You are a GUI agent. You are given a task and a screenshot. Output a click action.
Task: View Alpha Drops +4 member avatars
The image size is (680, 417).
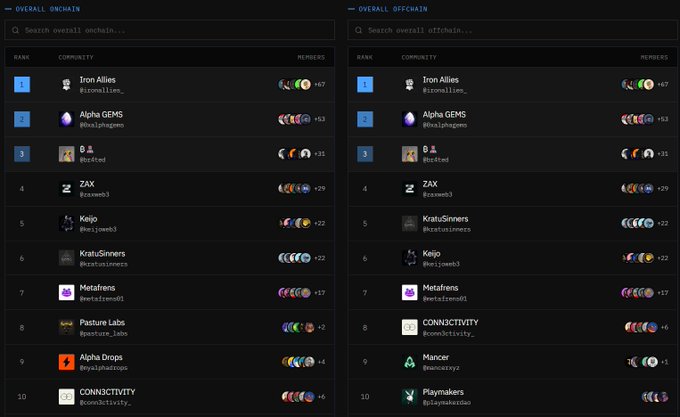coord(303,362)
